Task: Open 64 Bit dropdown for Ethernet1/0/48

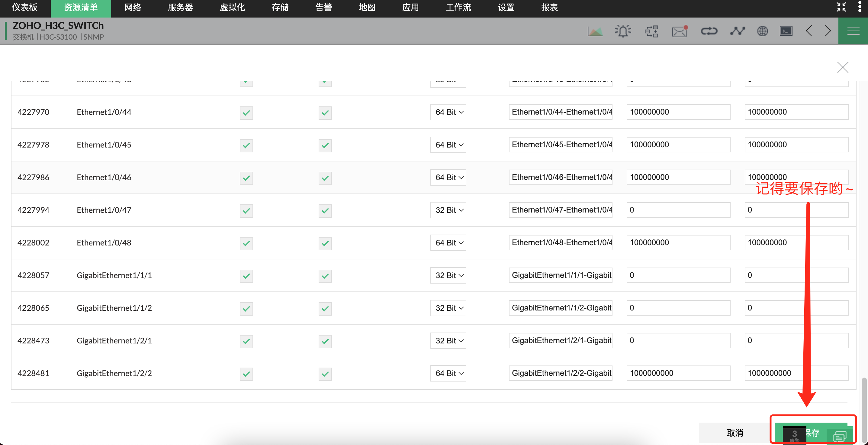Action: click(x=448, y=243)
